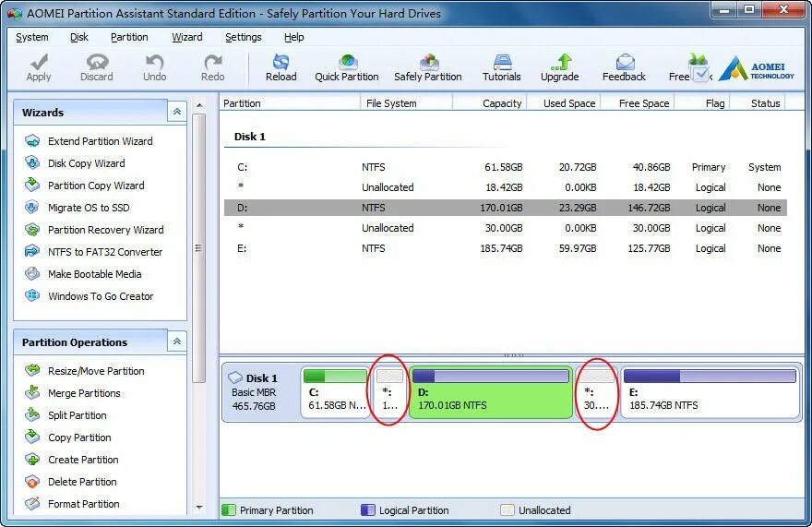Click the Disk 1 list heading
Viewport: 812px width, 527px height.
coord(250,137)
